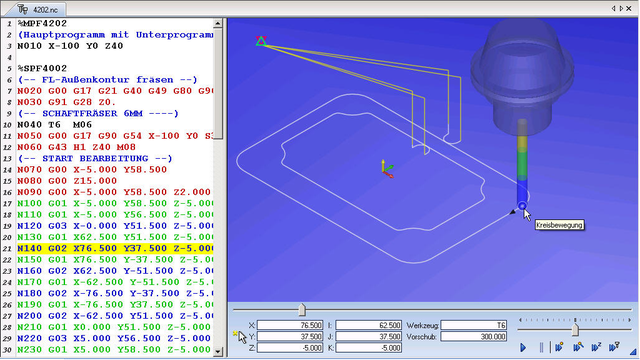Click the right arrow of the speed tick scale
This screenshot has width=640, height=360.
630,320
